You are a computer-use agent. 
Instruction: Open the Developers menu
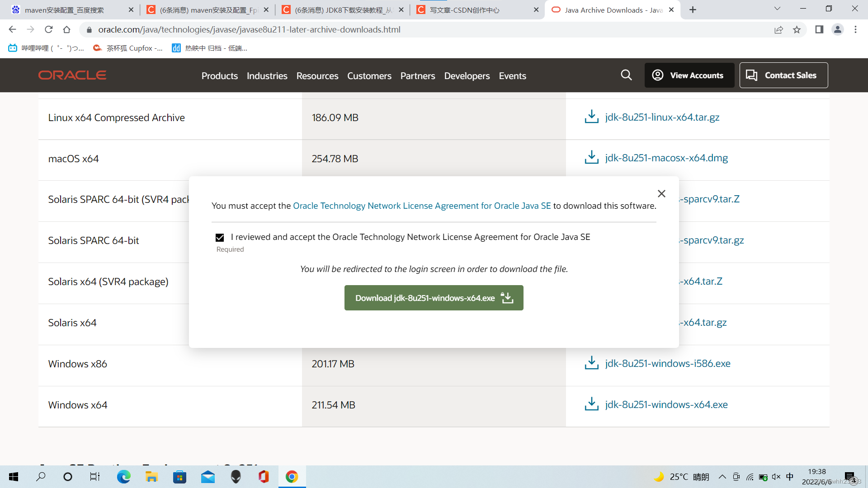[x=467, y=76]
